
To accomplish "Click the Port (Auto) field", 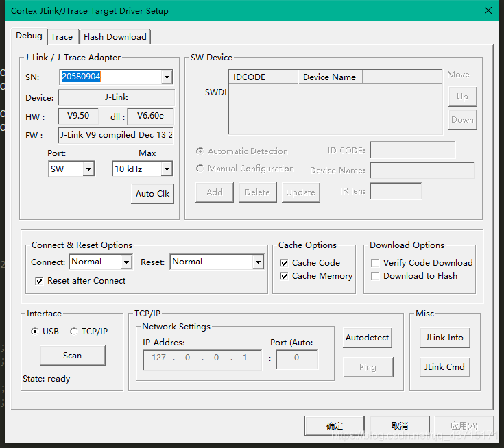I will pos(297,360).
